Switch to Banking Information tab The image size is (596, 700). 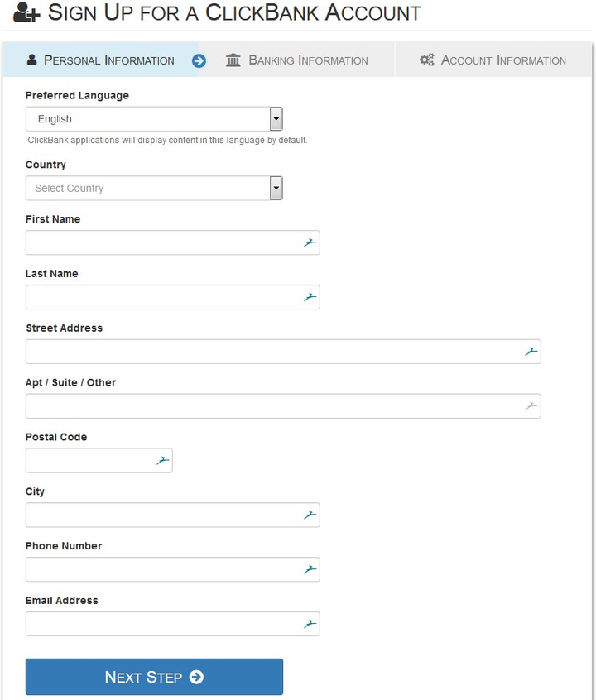[x=296, y=60]
